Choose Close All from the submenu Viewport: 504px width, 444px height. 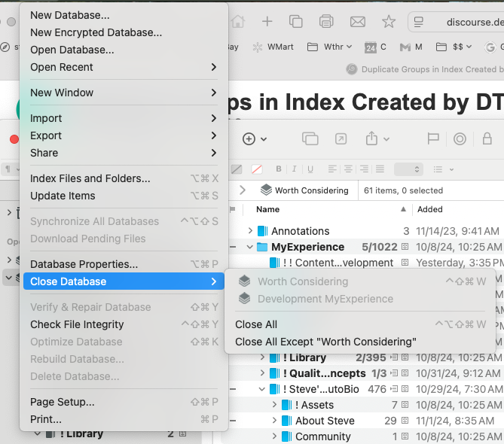point(256,324)
